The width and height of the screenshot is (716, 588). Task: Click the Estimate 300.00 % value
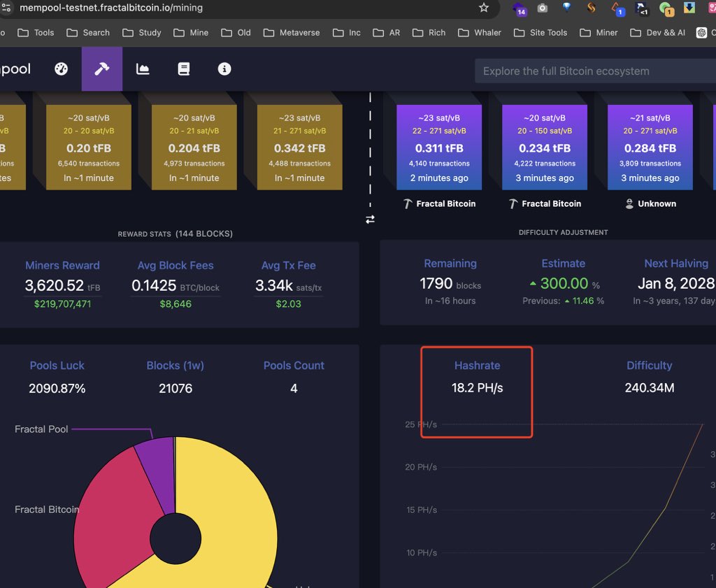[564, 283]
